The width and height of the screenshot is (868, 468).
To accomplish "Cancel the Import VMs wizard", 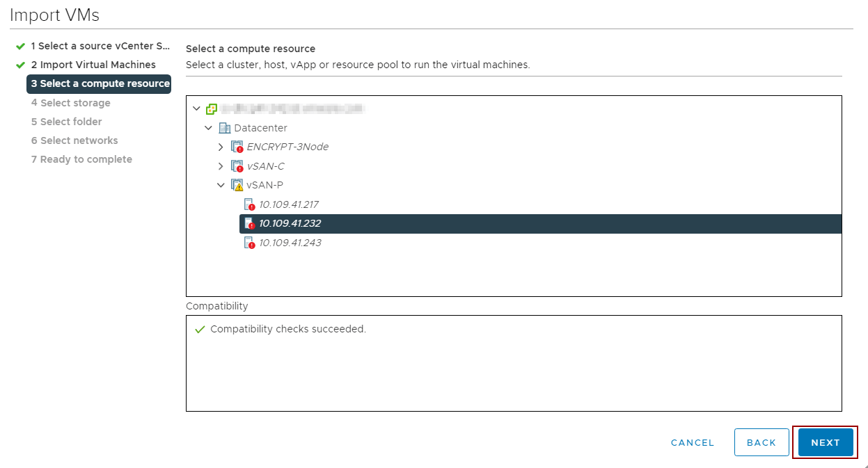I will (x=692, y=443).
